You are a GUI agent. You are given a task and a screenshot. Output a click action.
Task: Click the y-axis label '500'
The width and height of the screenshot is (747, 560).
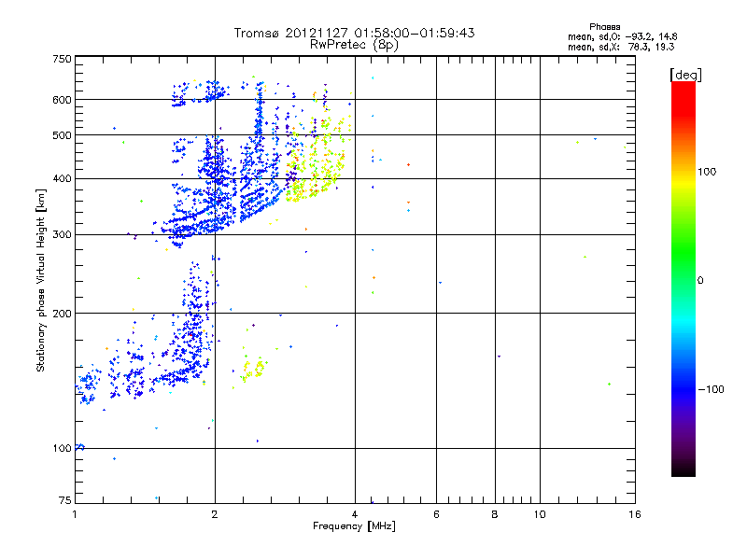point(62,135)
